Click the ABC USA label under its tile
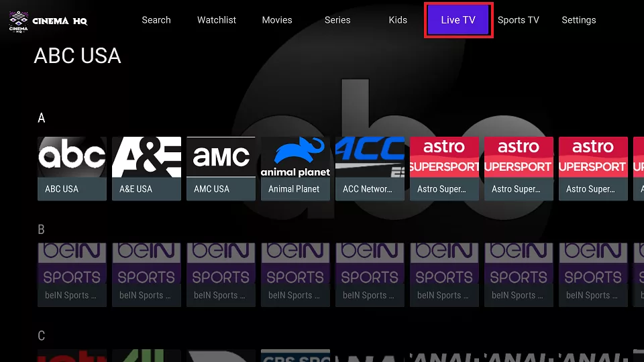The height and width of the screenshot is (362, 644). tap(62, 189)
